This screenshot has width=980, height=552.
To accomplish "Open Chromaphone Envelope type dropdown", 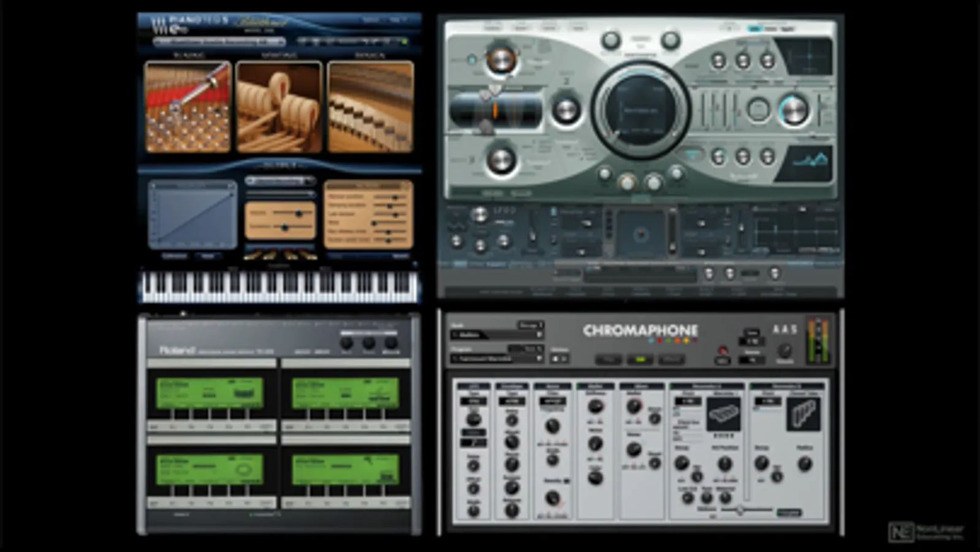I will (511, 402).
